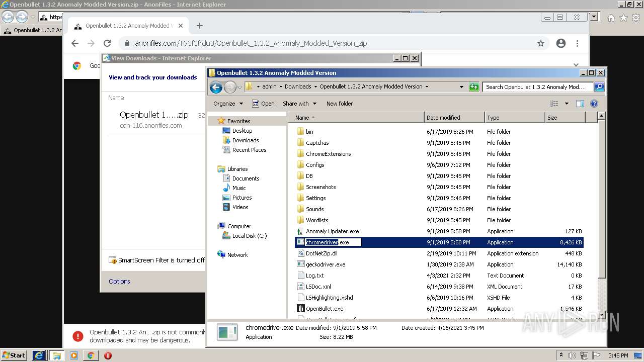Focus the Search Openbullet search field
The width and height of the screenshot is (644, 362).
click(538, 86)
